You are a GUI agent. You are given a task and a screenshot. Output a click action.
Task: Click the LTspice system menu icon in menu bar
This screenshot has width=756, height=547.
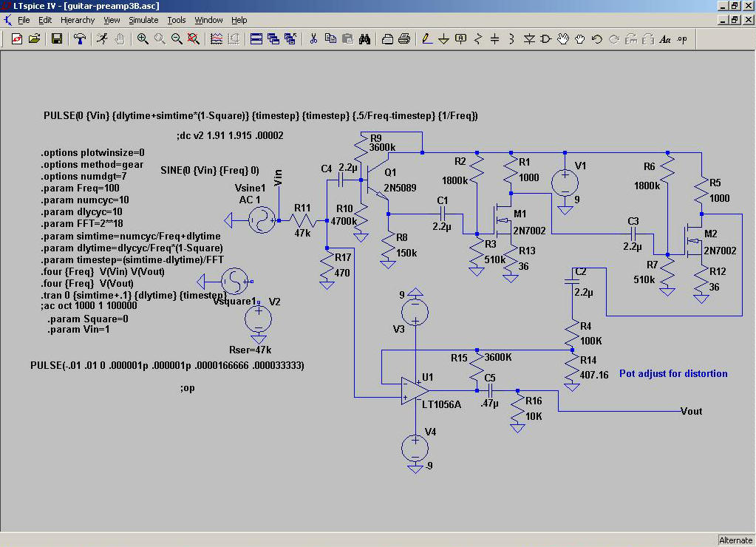7,20
